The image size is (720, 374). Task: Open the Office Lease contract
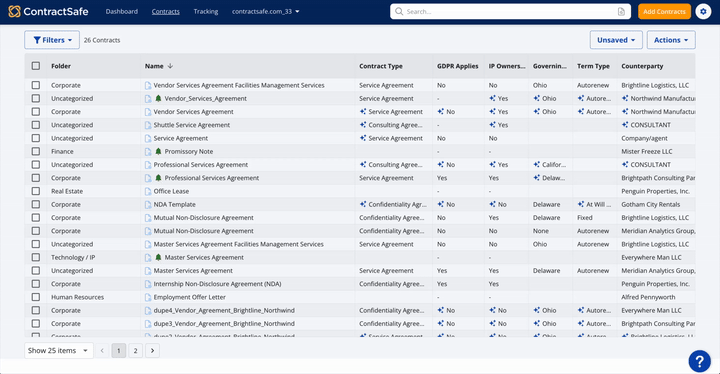tap(171, 191)
